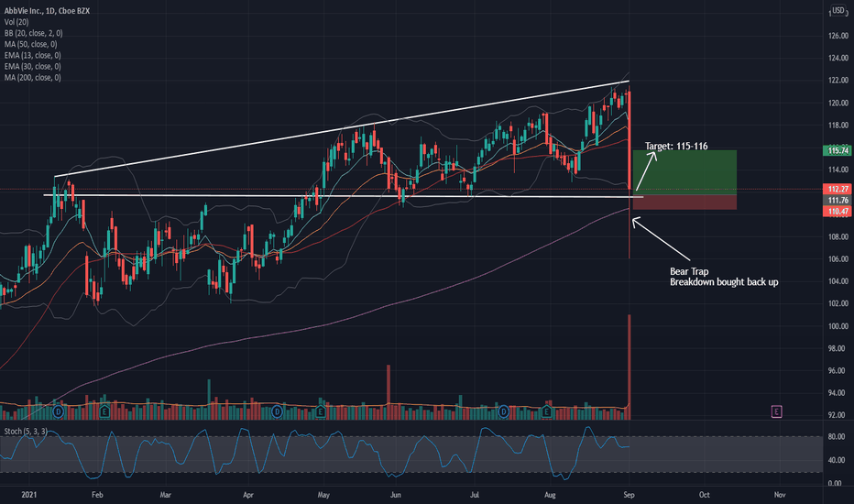Click the red 110.47 stop price label
The height and width of the screenshot is (504, 854).
838,212
